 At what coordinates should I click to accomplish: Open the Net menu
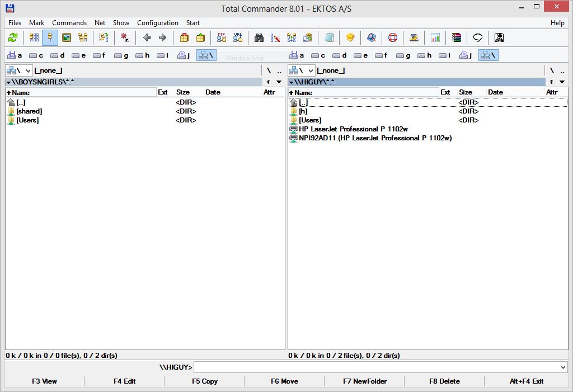(100, 23)
